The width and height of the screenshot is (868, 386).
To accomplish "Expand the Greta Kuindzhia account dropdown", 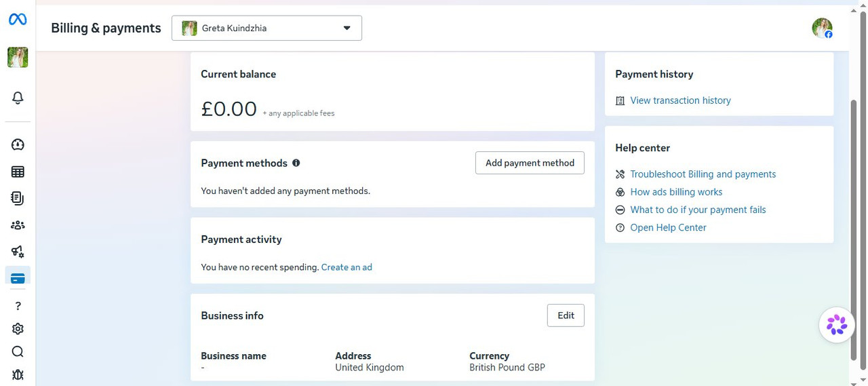I will coord(267,28).
